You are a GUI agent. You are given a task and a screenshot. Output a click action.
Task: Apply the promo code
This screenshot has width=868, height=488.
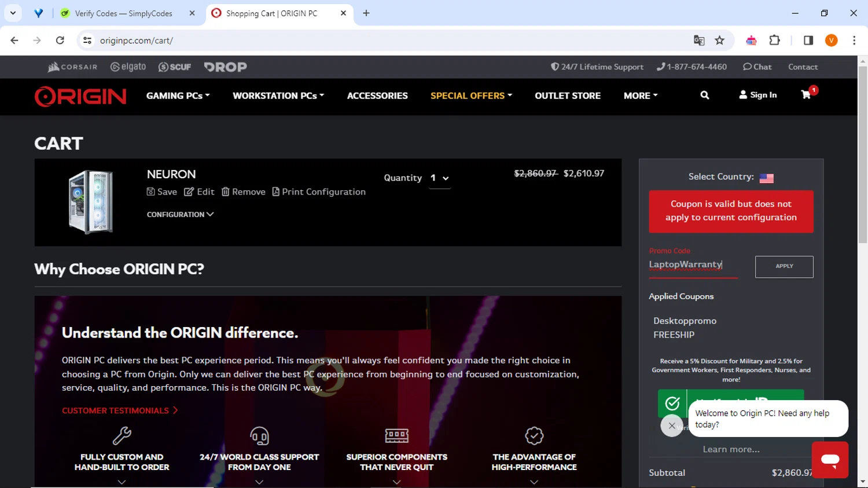pyautogui.click(x=784, y=266)
